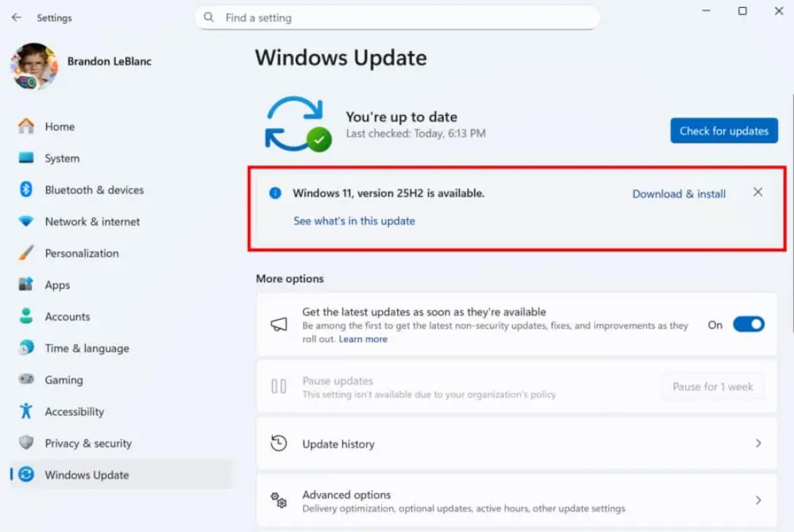Select the Network & internet wifi icon
This screenshot has width=794, height=532.
26,222
